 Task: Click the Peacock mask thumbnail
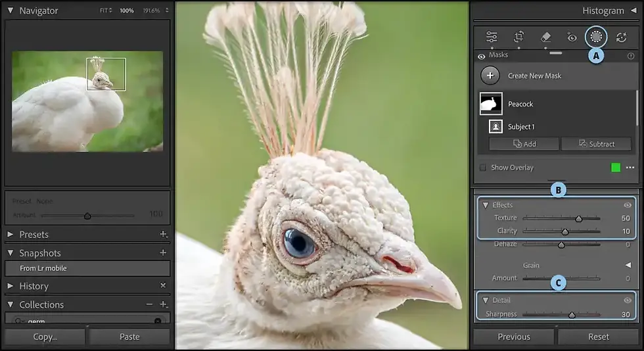click(491, 104)
